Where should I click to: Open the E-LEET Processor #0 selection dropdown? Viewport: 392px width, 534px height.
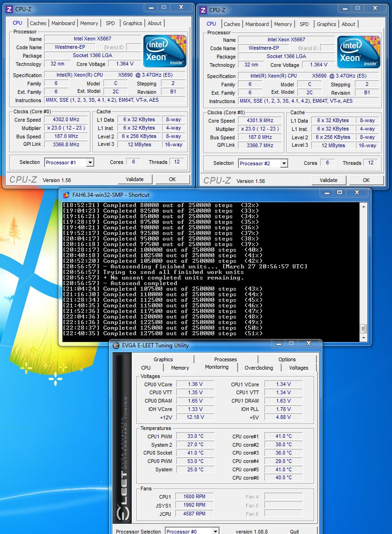click(x=215, y=531)
